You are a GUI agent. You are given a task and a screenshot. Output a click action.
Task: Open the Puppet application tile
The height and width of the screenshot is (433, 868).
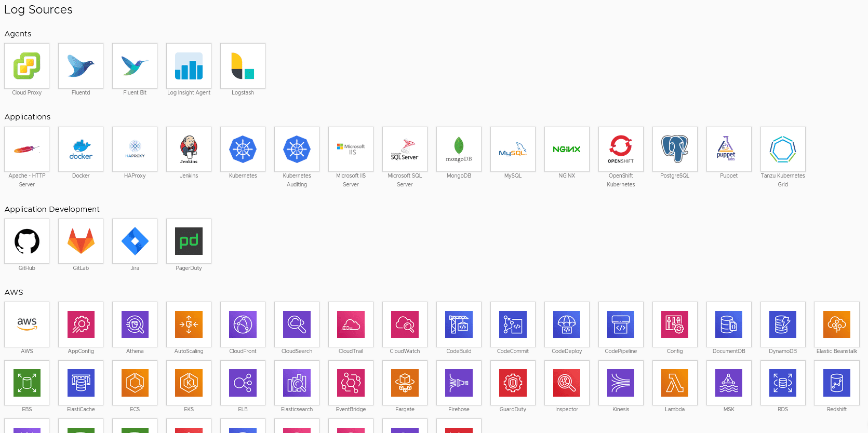pos(729,150)
